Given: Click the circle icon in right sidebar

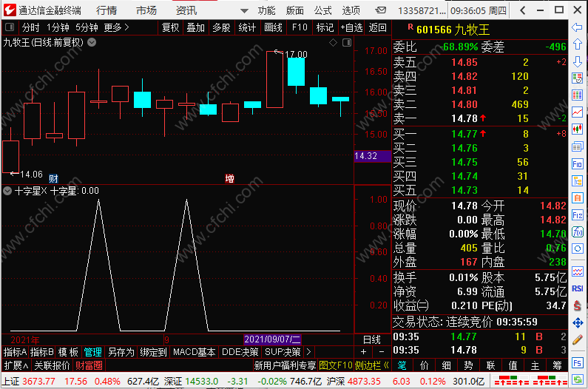Looking at the screenshot, I should (x=577, y=248).
